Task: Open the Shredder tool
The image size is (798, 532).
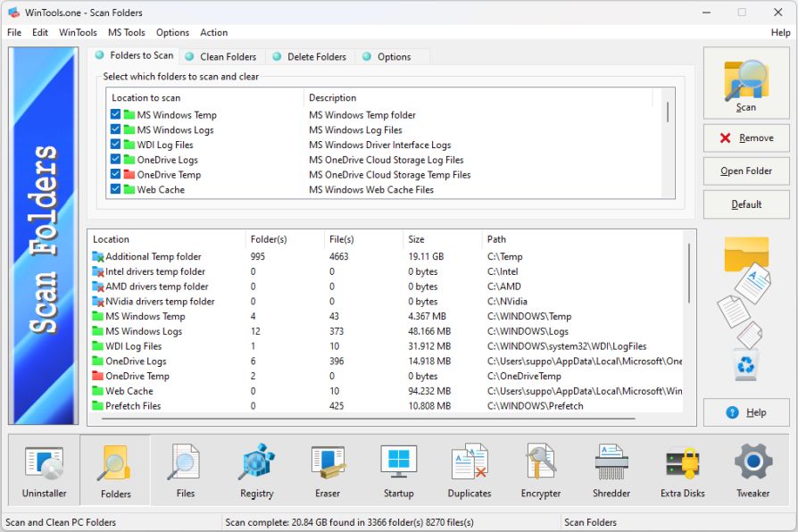Action: point(611,470)
